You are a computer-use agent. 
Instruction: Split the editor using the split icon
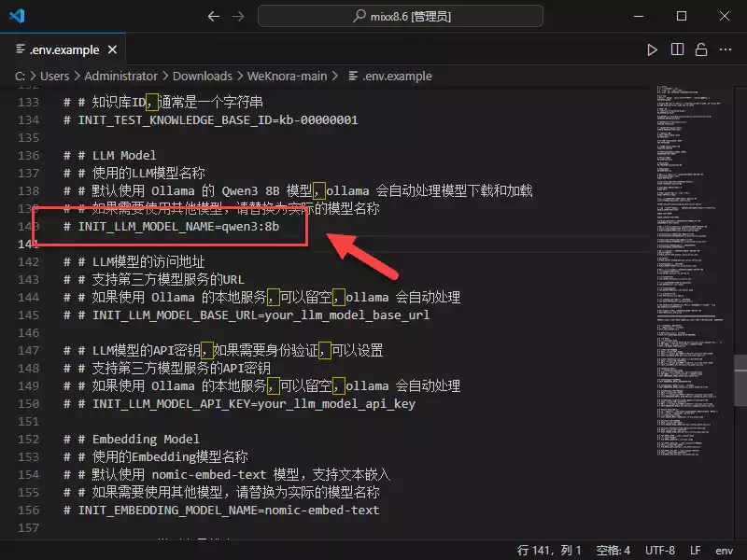point(677,49)
